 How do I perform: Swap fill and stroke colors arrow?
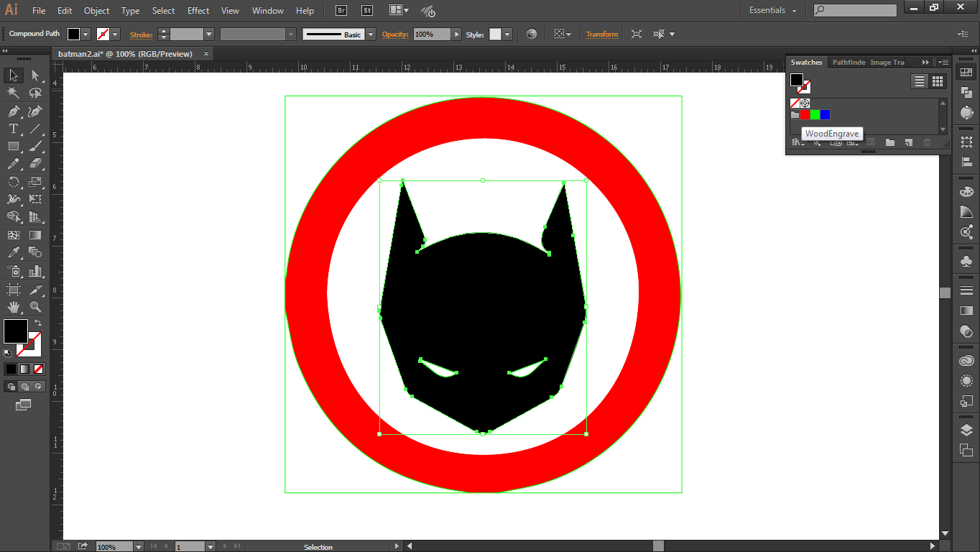click(38, 323)
